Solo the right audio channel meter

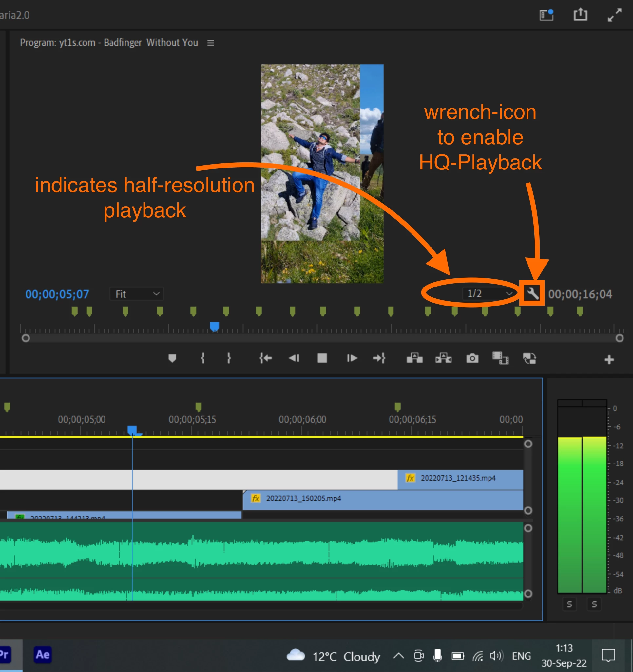pos(594,604)
